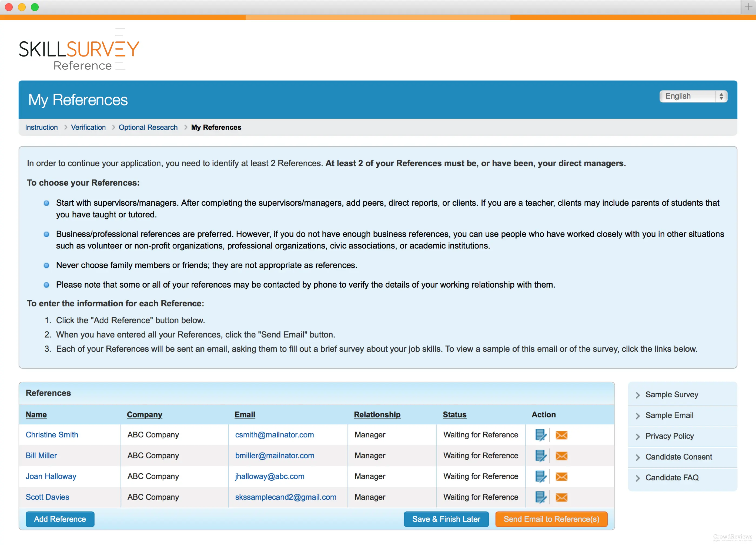
Task: Click edit icon for Scott Davies
Action: point(540,497)
